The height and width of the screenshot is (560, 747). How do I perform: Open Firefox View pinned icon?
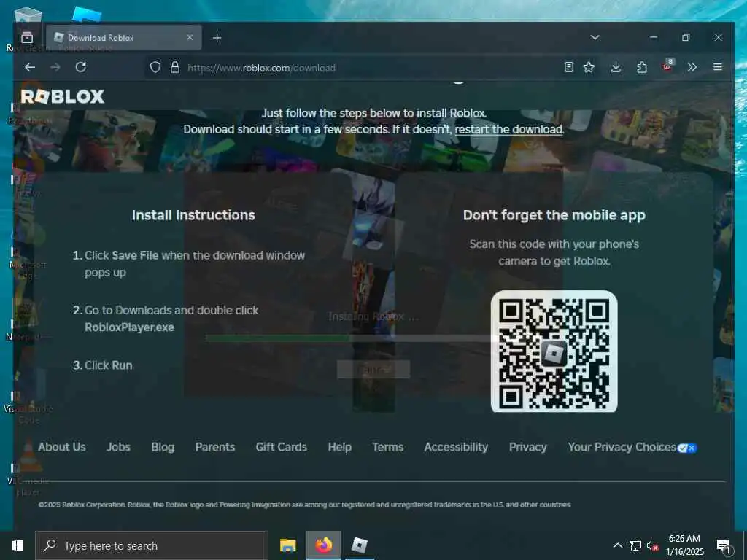27,38
